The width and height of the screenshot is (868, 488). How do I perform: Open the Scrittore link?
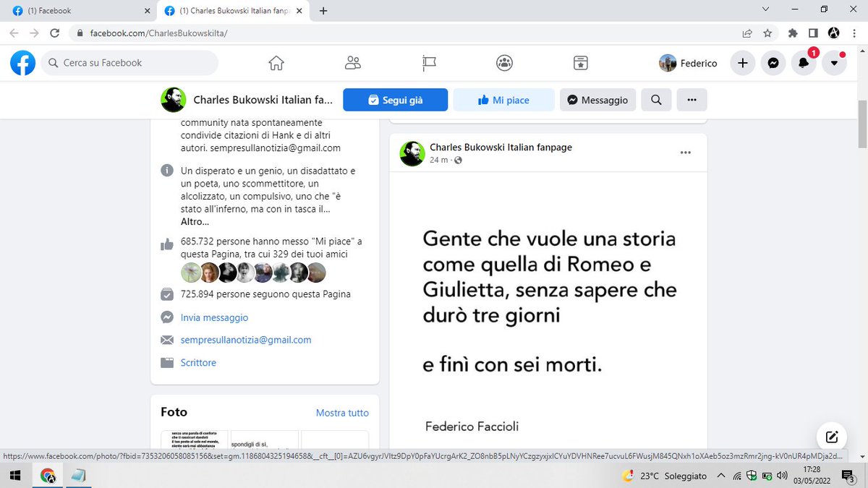197,362
